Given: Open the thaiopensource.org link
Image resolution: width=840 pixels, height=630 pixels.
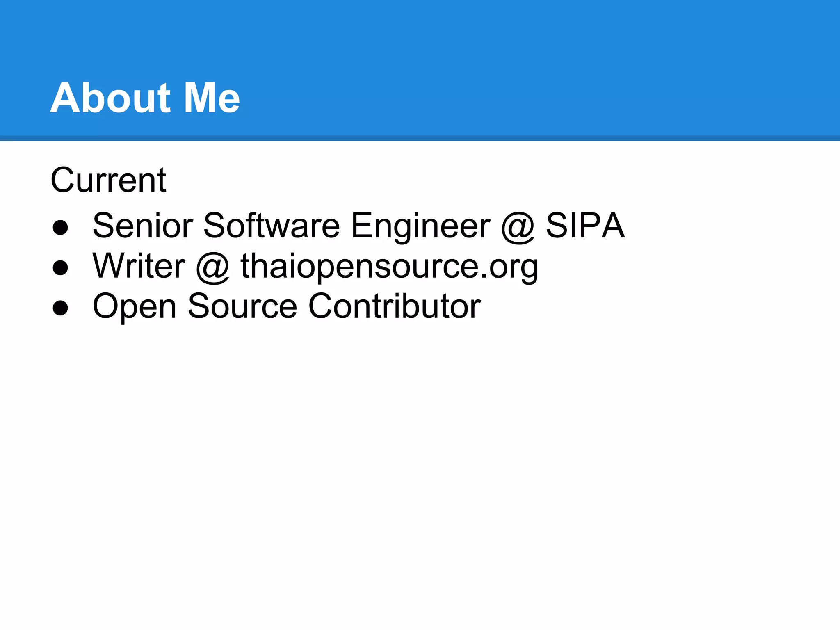Looking at the screenshot, I should click(x=389, y=267).
